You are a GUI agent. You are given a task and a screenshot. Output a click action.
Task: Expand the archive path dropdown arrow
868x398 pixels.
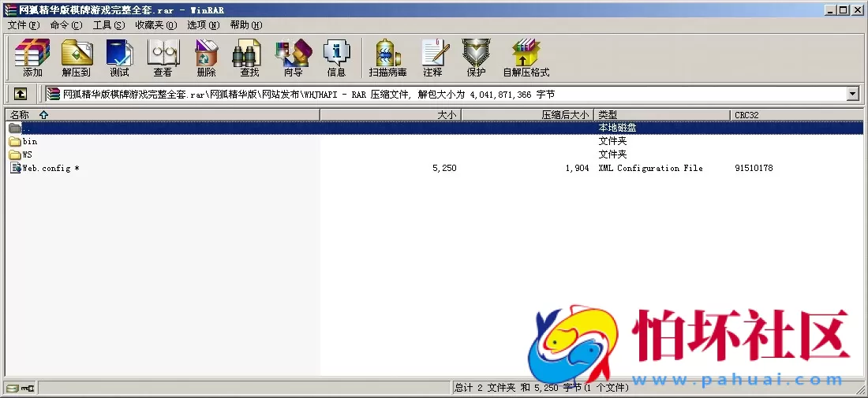(x=852, y=94)
